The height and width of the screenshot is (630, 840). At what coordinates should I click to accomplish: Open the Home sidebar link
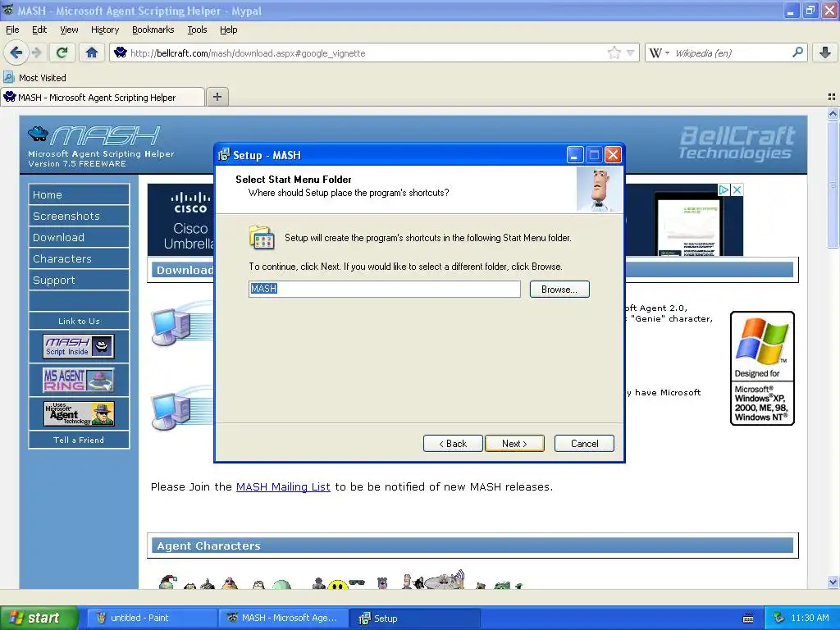(x=79, y=194)
